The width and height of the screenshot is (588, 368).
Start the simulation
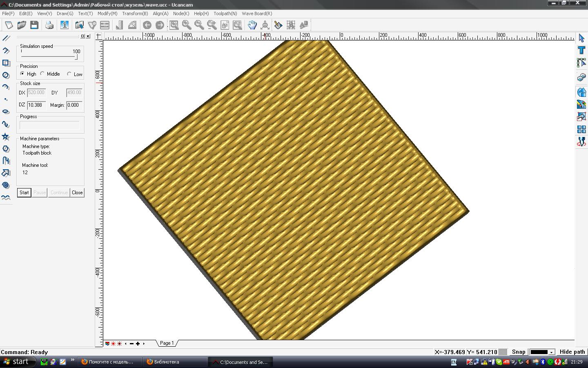[24, 193]
